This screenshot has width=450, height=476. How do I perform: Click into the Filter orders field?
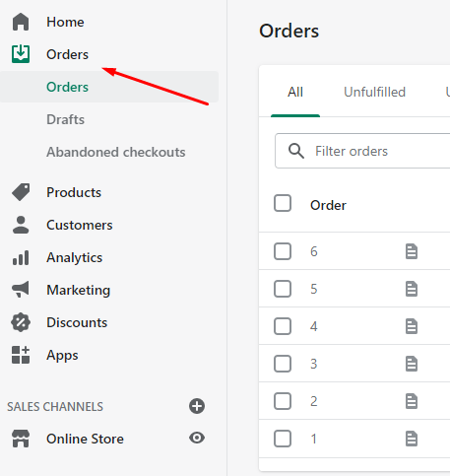click(362, 151)
